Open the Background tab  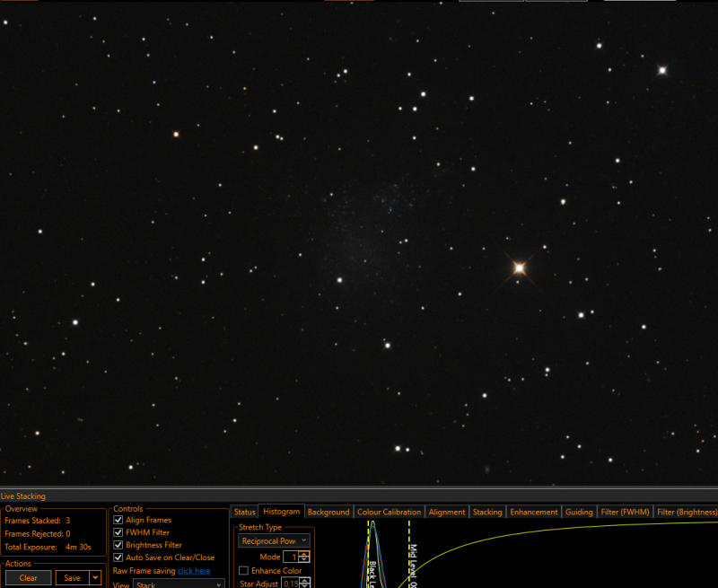tap(328, 512)
